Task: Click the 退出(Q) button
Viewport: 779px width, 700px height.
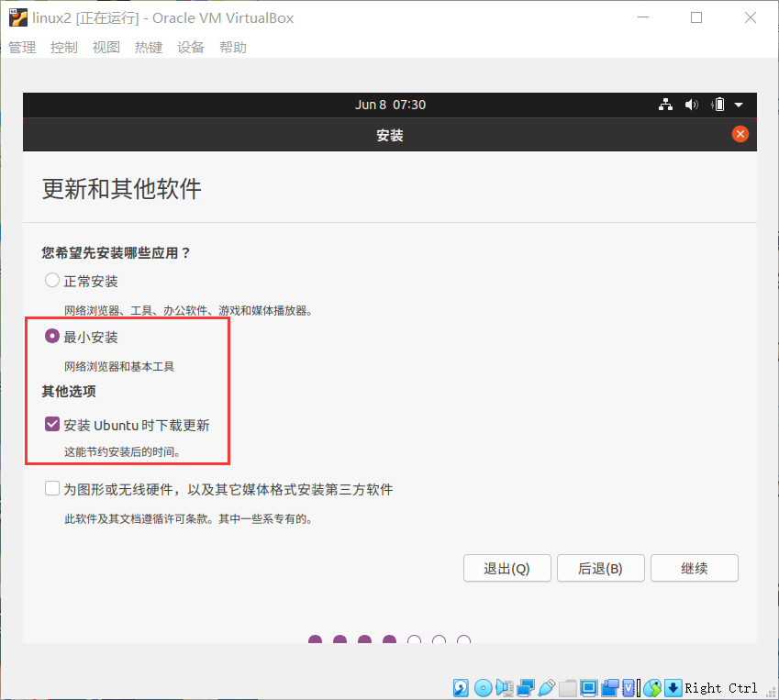Action: 507,568
